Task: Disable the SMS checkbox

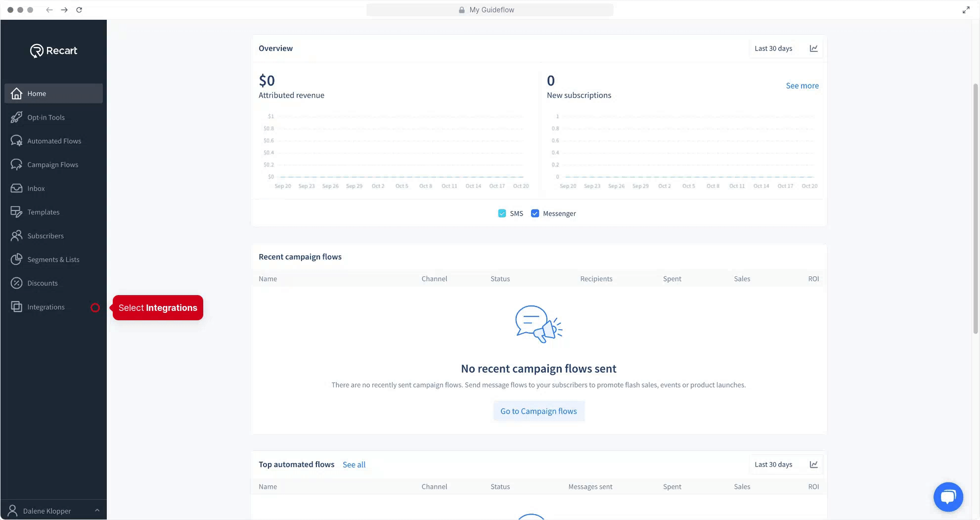Action: coord(502,213)
